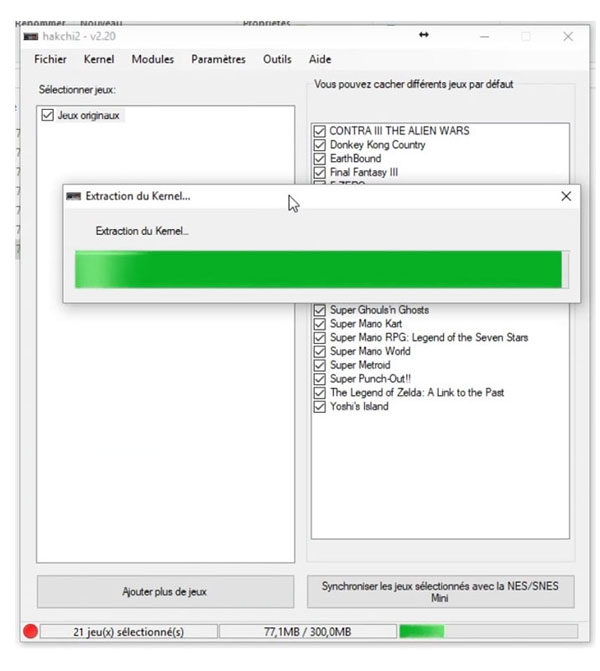
Task: Uncheck Donkey Kong Country game
Action: (x=320, y=145)
